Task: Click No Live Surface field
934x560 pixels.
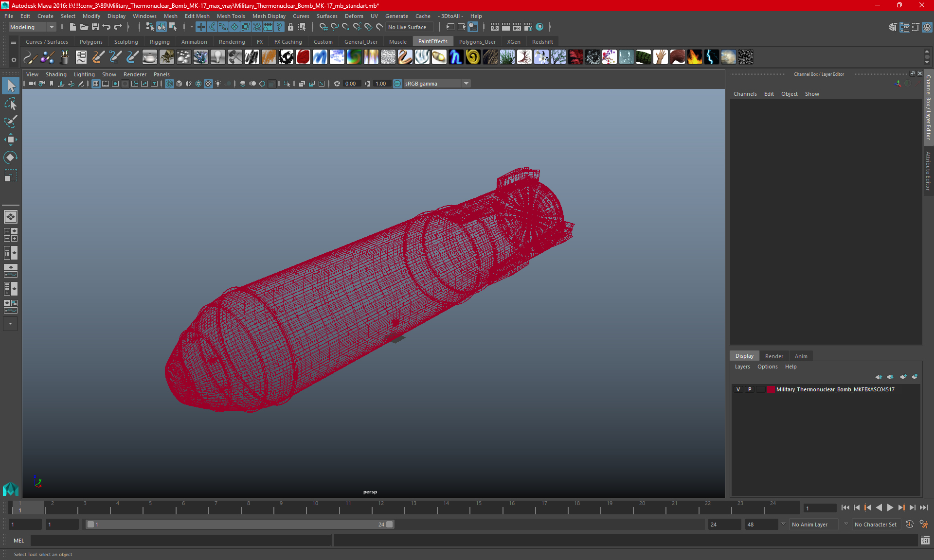Action: (x=410, y=27)
